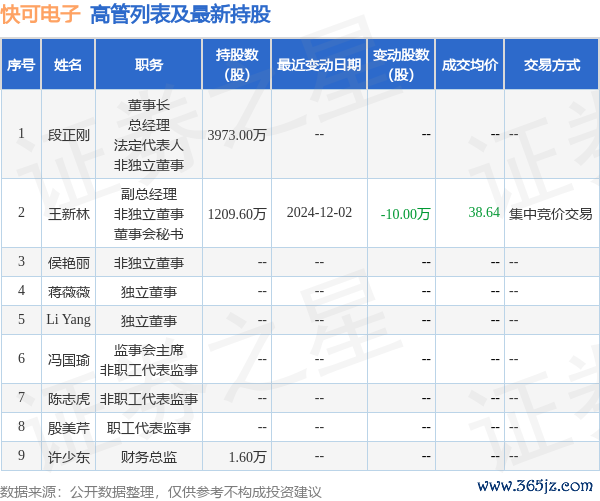Click the 最近变动日期 column header
Image resolution: width=600 pixels, height=501 pixels.
tap(319, 65)
